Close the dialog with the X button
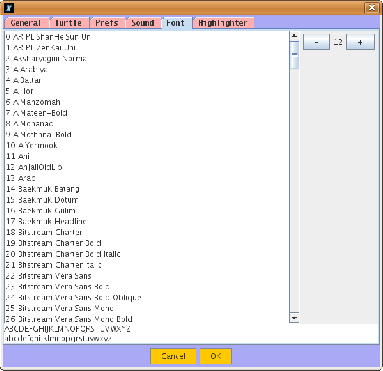Image resolution: width=383 pixels, height=371 pixels. [372, 7]
